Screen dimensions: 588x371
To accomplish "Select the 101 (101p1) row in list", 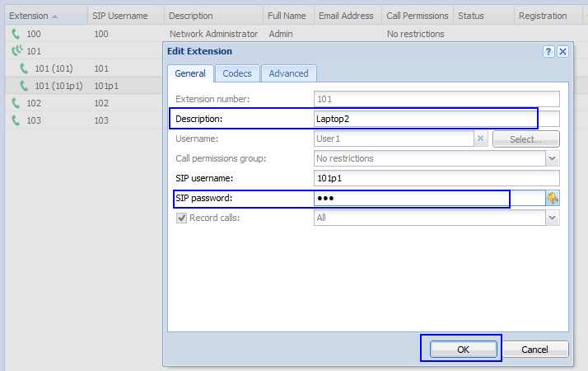I will click(x=58, y=86).
